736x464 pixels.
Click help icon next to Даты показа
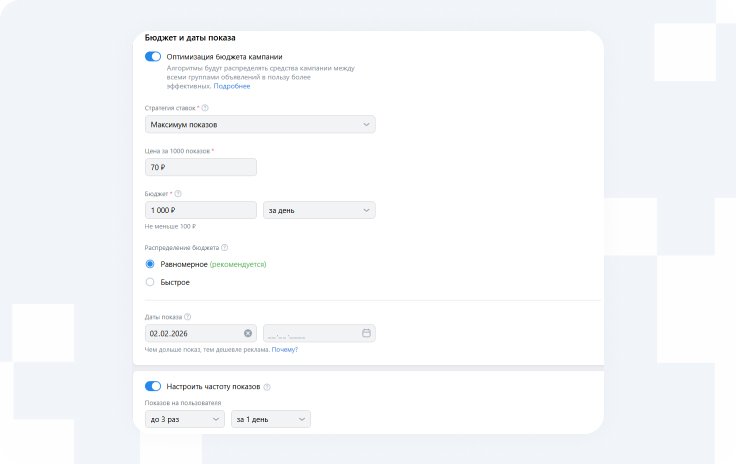tap(188, 317)
